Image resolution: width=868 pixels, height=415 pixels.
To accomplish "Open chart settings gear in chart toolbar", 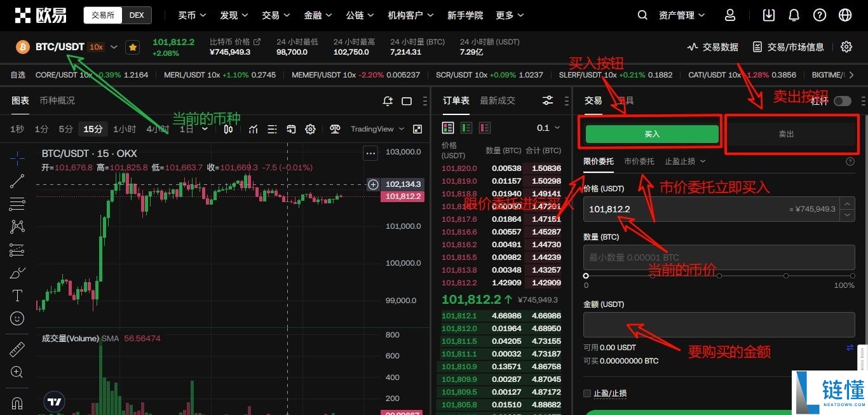I will coord(310,129).
